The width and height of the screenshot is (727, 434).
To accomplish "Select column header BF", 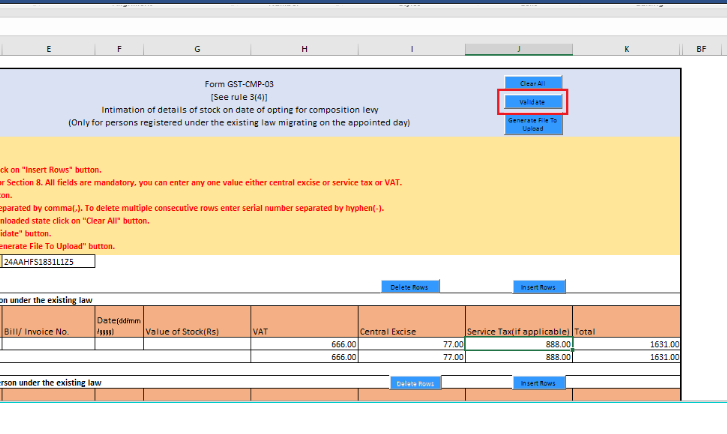I will [701, 48].
